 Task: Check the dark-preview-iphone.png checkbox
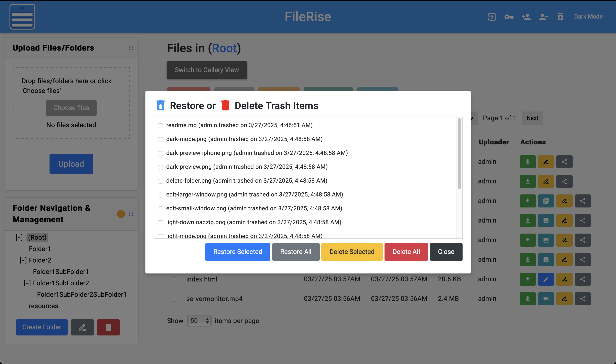tap(161, 153)
